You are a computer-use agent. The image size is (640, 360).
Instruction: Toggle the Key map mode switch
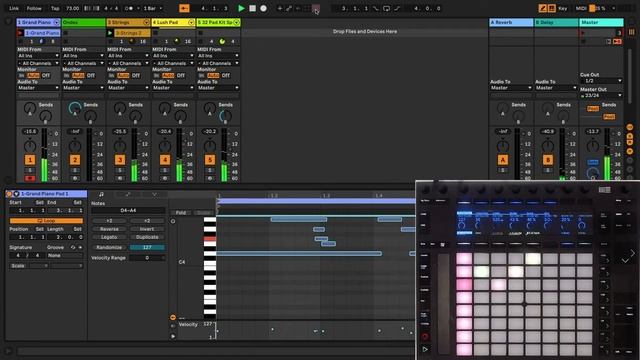(563, 8)
